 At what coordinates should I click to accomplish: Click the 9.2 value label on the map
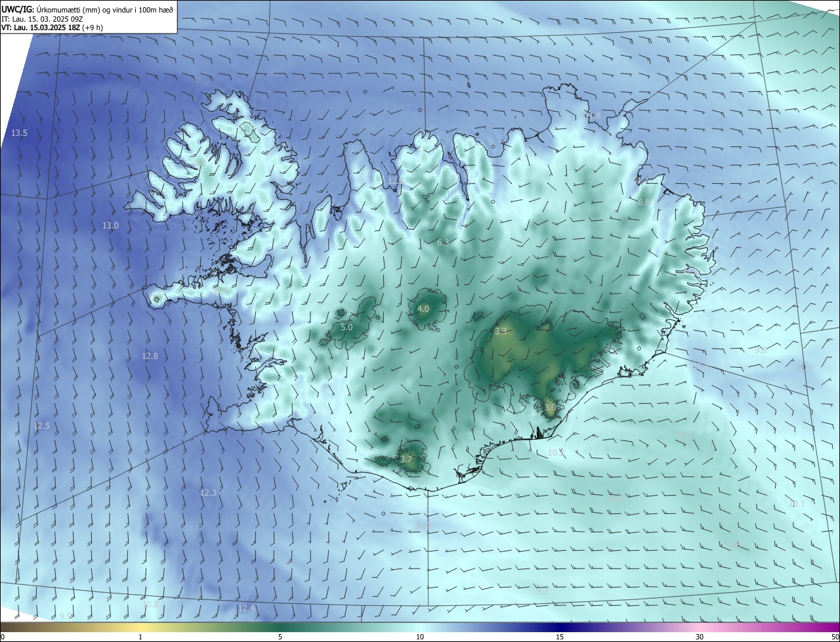pyautogui.click(x=542, y=591)
